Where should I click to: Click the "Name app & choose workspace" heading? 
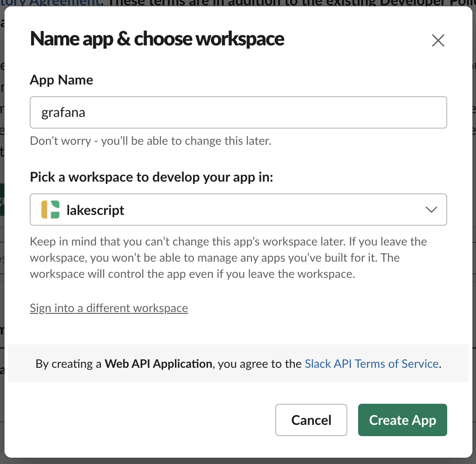(157, 39)
